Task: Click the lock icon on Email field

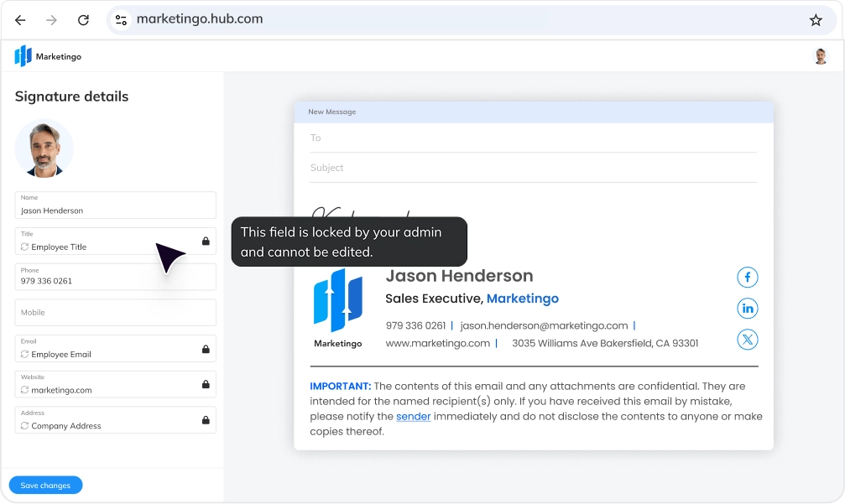Action: [206, 349]
